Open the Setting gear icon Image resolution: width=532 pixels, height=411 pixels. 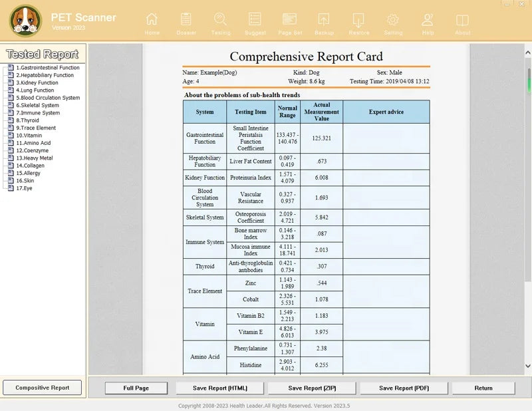pos(393,20)
